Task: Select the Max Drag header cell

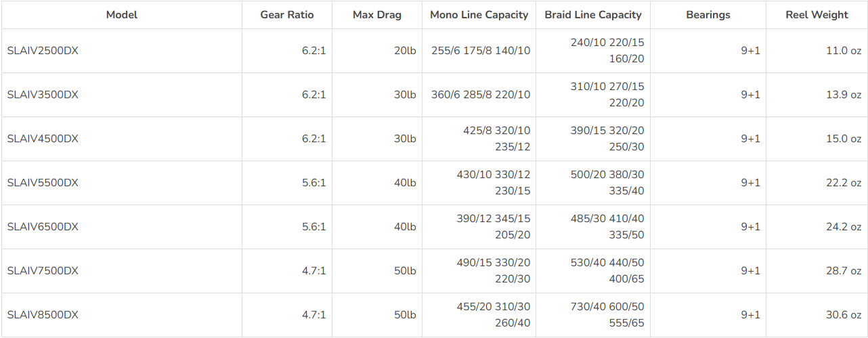Action: (377, 15)
